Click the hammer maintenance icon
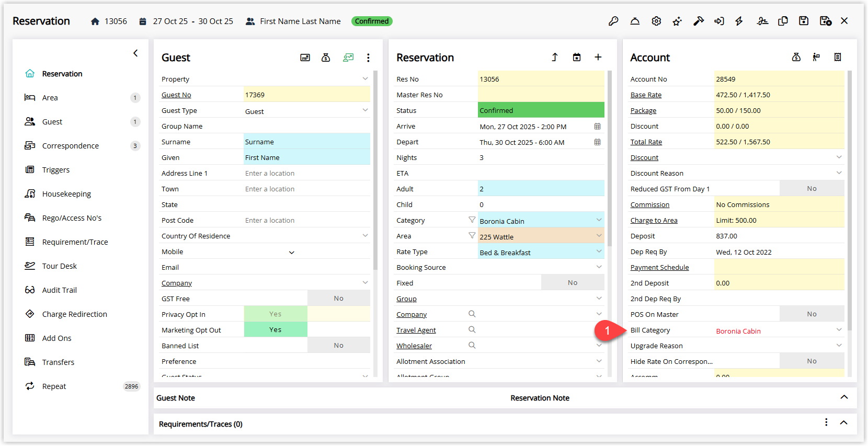 [x=699, y=21]
